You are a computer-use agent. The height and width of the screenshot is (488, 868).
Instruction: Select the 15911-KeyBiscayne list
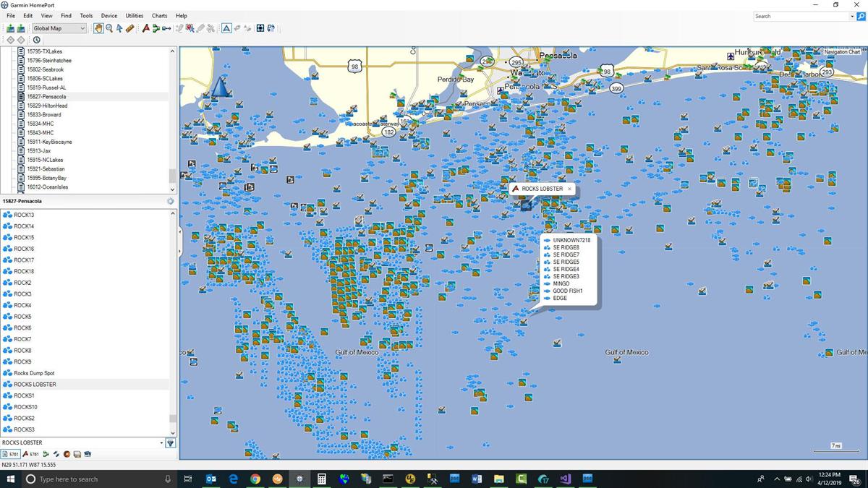pos(48,142)
